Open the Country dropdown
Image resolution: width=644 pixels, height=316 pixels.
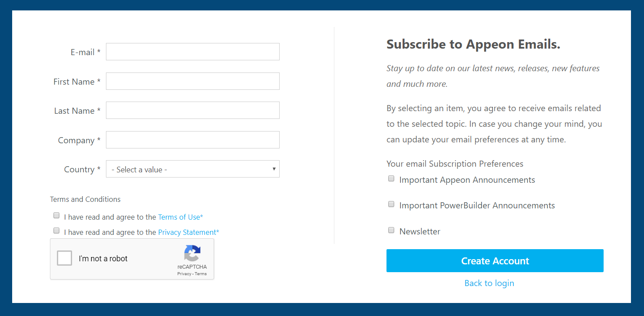[192, 169]
